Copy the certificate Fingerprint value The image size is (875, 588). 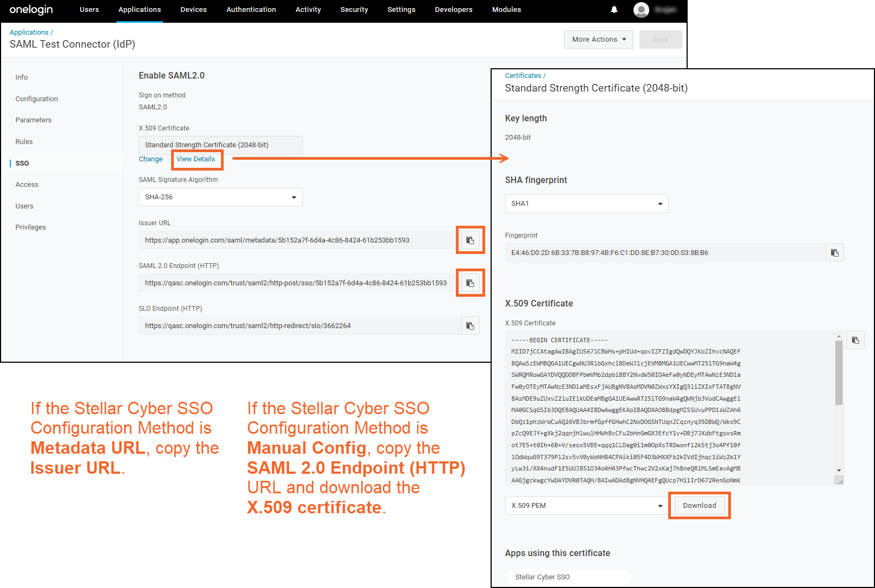click(834, 252)
